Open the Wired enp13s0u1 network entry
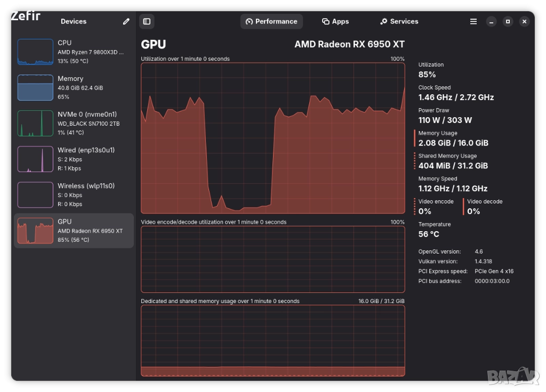The width and height of the screenshot is (546, 392). [x=74, y=159]
